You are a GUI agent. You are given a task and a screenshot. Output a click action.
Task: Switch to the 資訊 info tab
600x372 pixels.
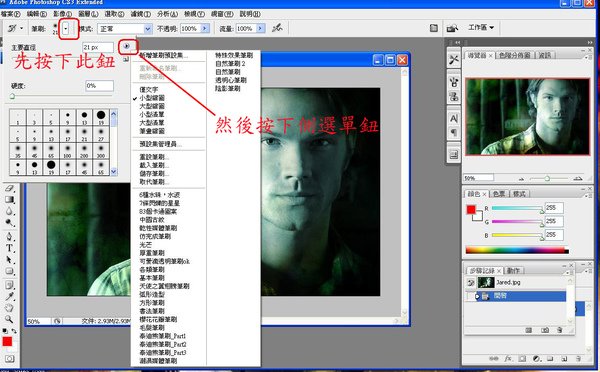coord(545,55)
